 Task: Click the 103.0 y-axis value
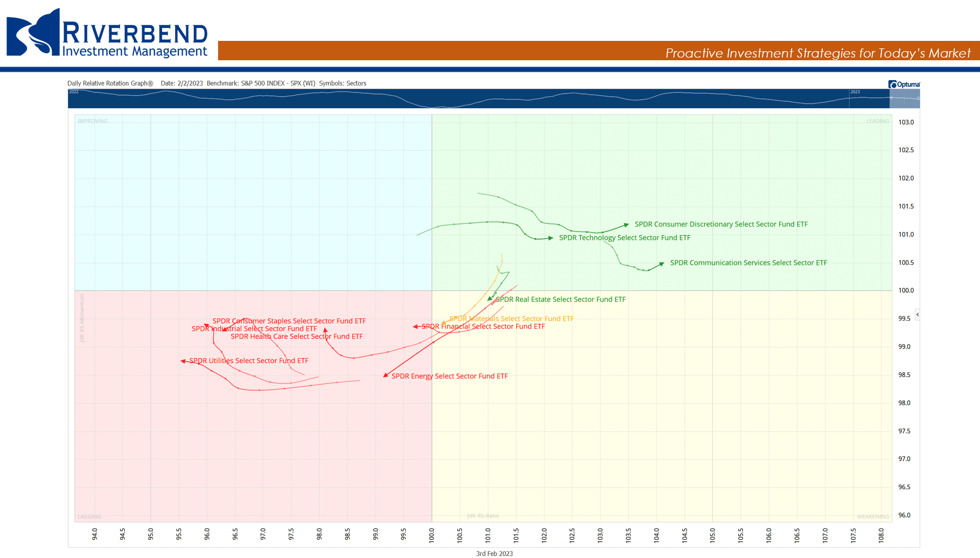(906, 123)
